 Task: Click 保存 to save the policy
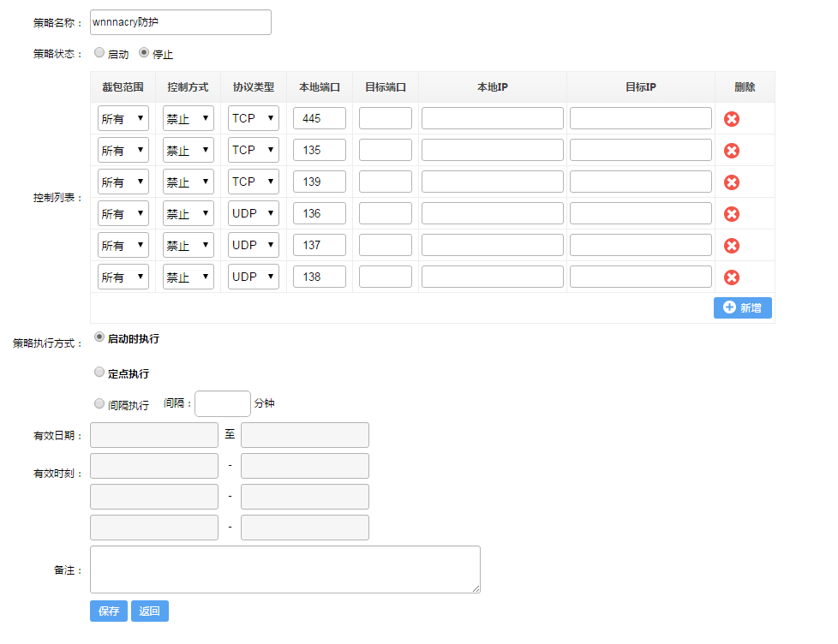(x=109, y=611)
